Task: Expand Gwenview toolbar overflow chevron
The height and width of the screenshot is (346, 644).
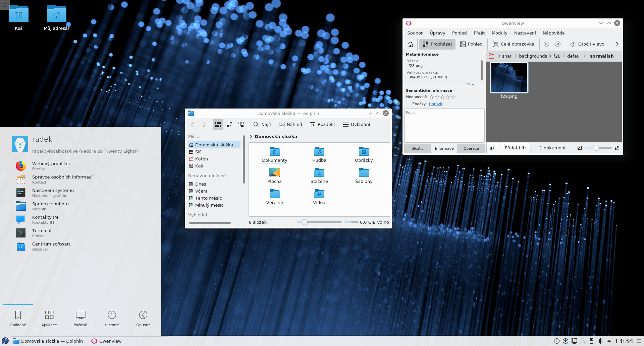Action: 617,44
